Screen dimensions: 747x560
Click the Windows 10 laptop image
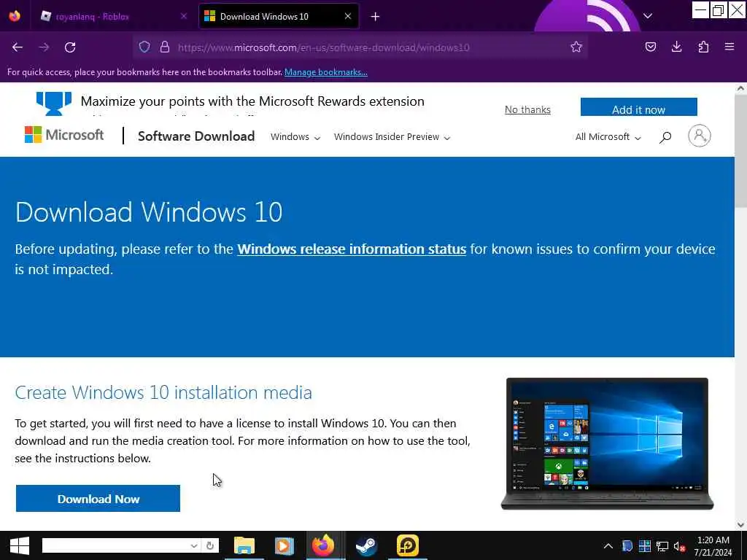click(607, 443)
